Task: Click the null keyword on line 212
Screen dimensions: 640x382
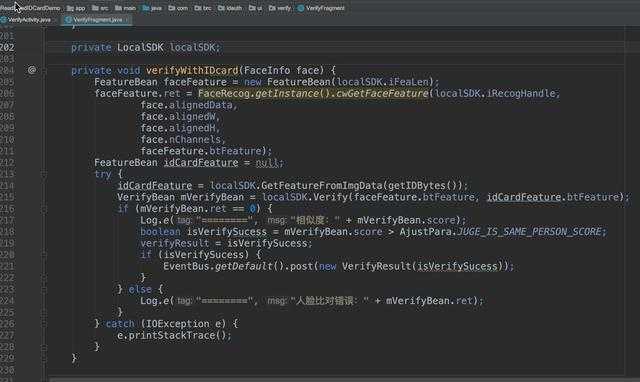Action: pos(267,162)
